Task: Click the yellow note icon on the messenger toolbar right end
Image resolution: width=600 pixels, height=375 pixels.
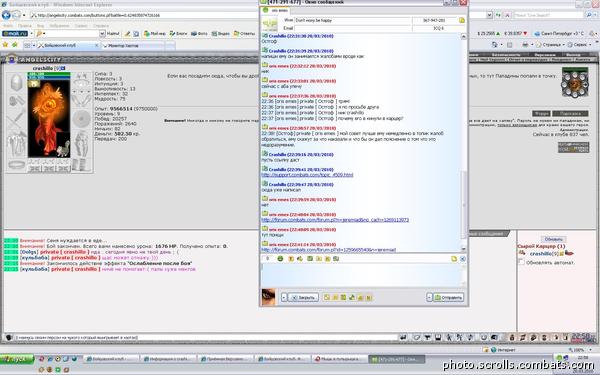Action: pyautogui.click(x=454, y=259)
